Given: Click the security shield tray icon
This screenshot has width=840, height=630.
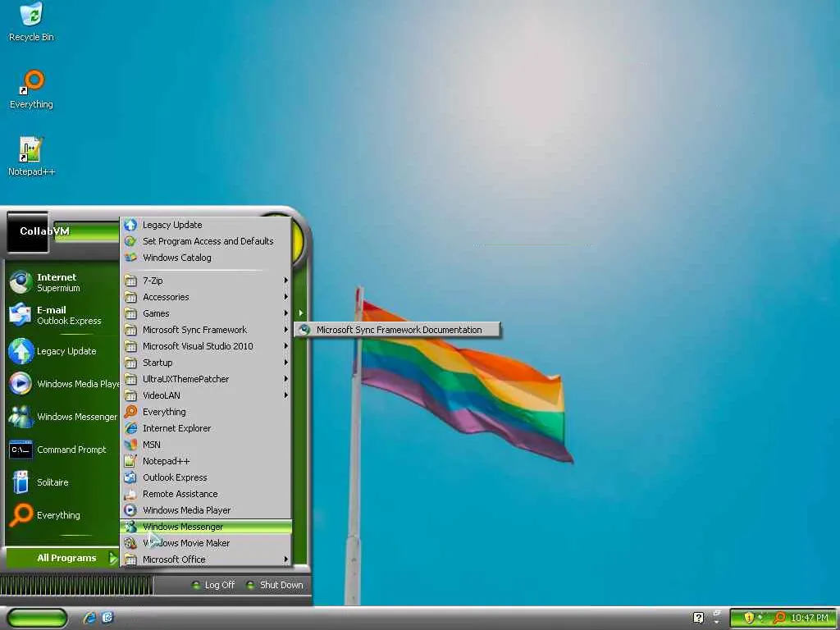Looking at the screenshot, I should point(749,618).
